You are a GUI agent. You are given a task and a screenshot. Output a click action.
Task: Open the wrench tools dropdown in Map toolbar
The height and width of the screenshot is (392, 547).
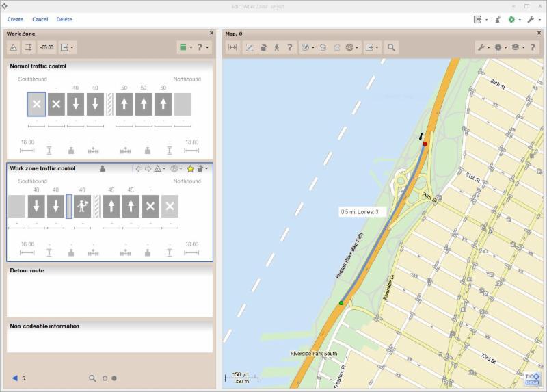coord(483,48)
